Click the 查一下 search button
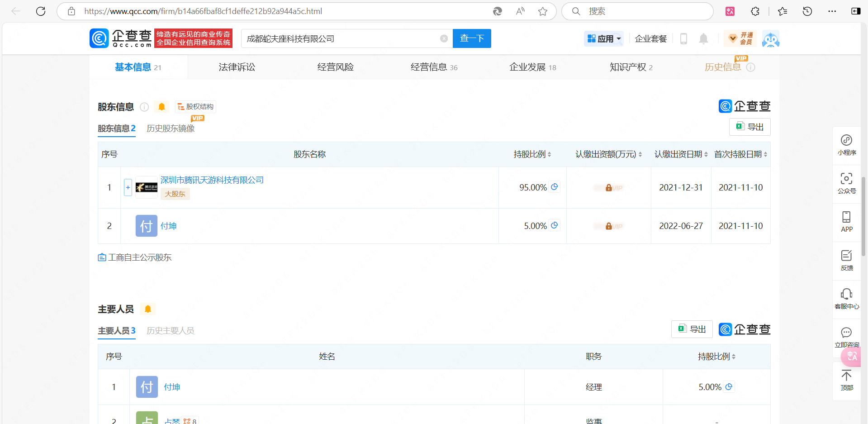This screenshot has width=868, height=424. tap(472, 39)
